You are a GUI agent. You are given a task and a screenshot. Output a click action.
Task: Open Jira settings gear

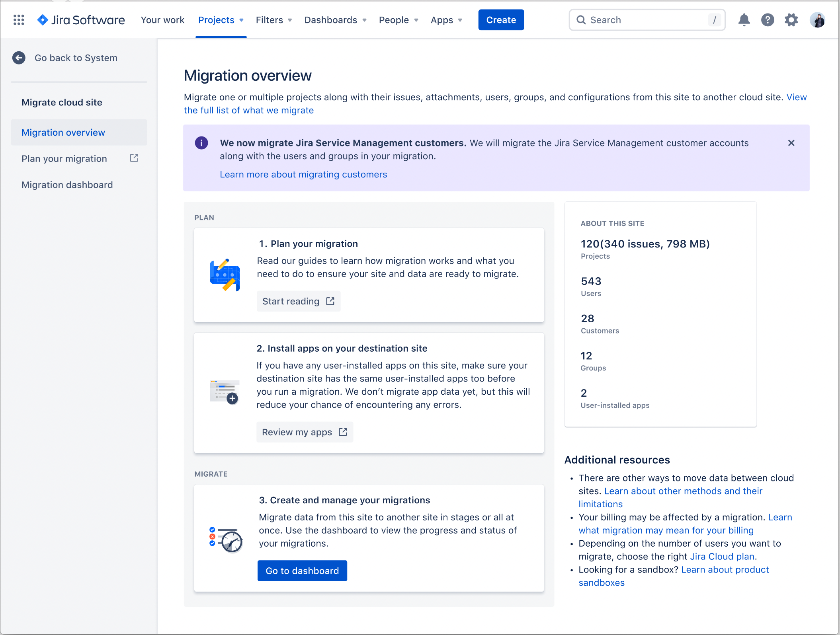click(x=791, y=19)
